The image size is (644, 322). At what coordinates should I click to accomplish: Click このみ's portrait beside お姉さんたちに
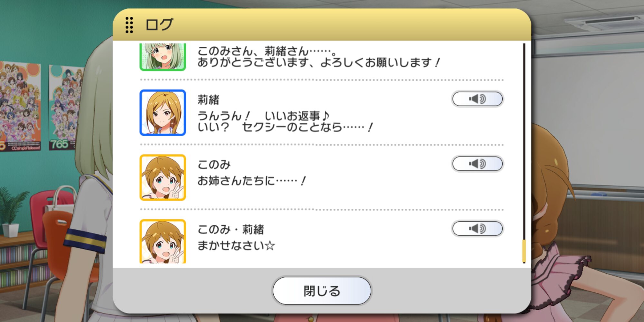click(x=163, y=177)
